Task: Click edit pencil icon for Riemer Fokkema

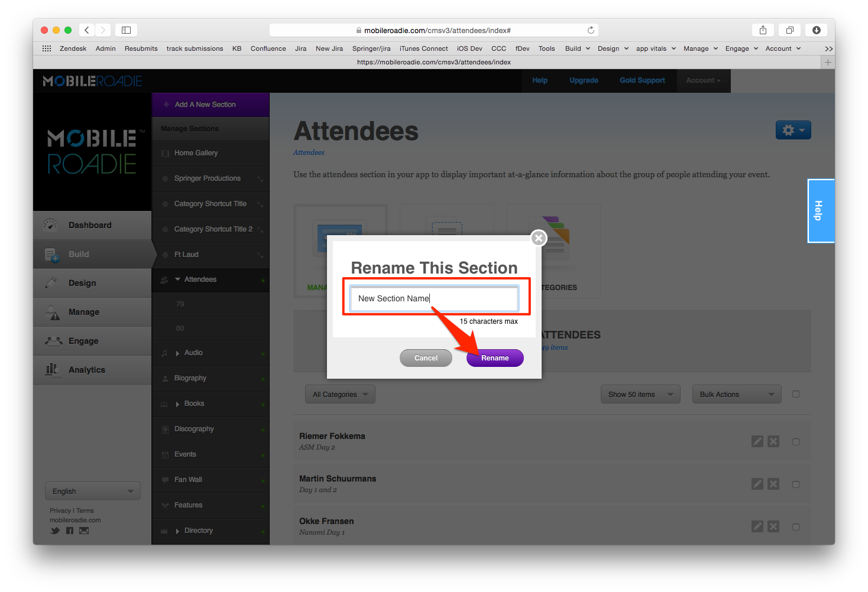Action: (757, 441)
